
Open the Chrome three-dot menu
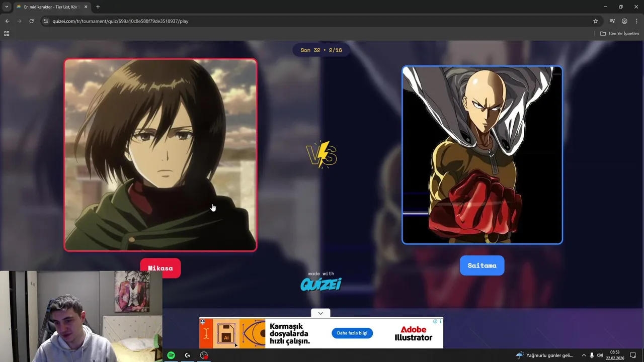coord(636,21)
